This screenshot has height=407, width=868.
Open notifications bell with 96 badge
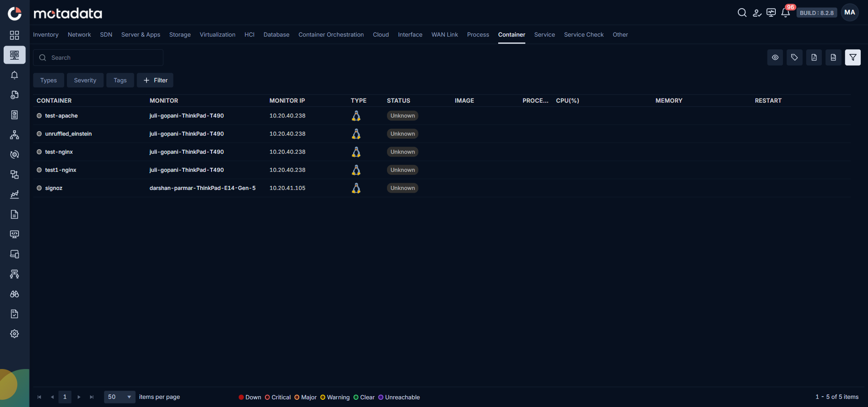coord(786,13)
